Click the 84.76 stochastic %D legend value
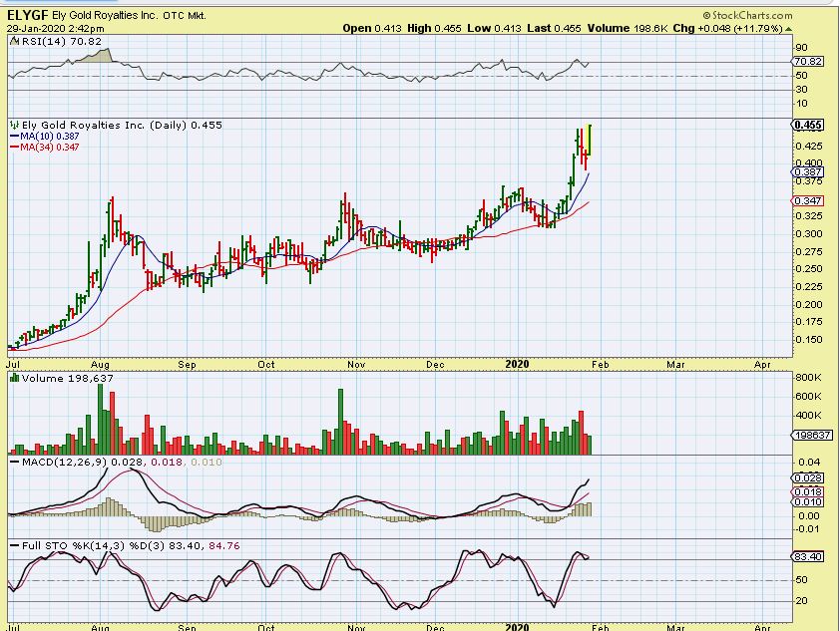 [223, 546]
